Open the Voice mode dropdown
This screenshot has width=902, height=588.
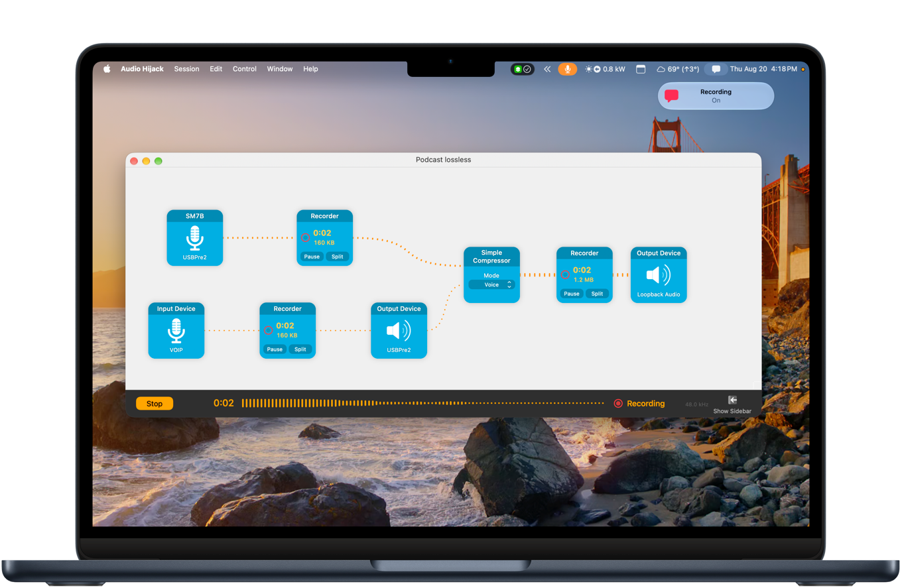(x=491, y=284)
